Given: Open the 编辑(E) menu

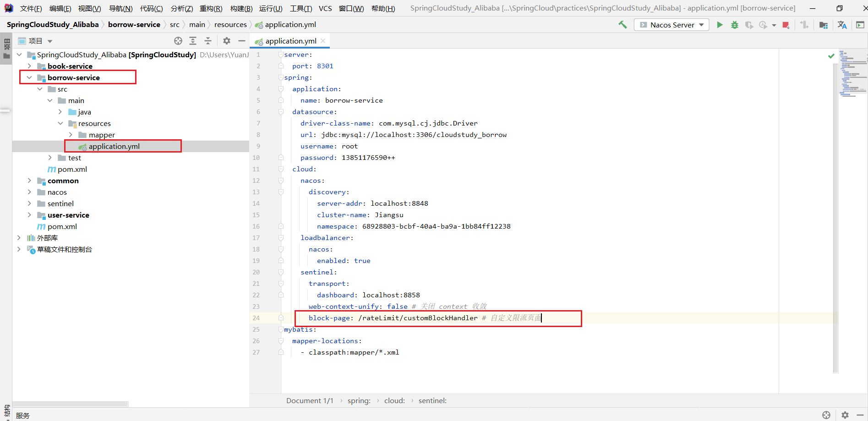Looking at the screenshot, I should click(x=60, y=8).
